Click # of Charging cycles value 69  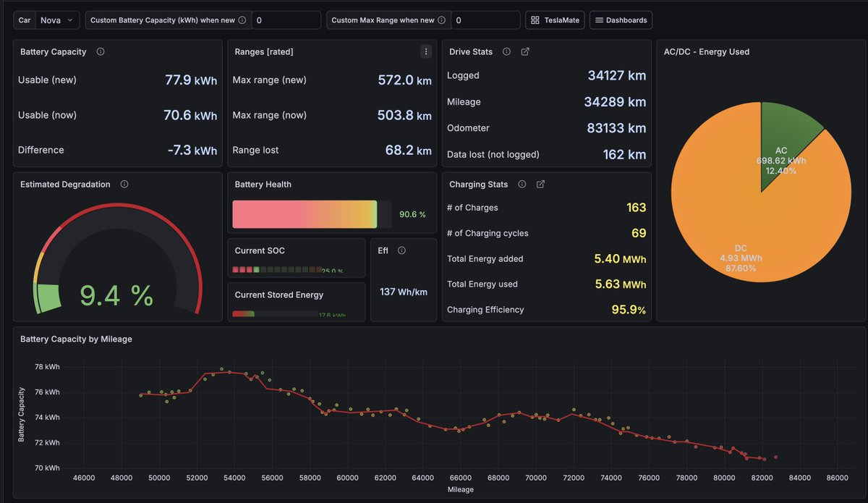[x=639, y=233]
